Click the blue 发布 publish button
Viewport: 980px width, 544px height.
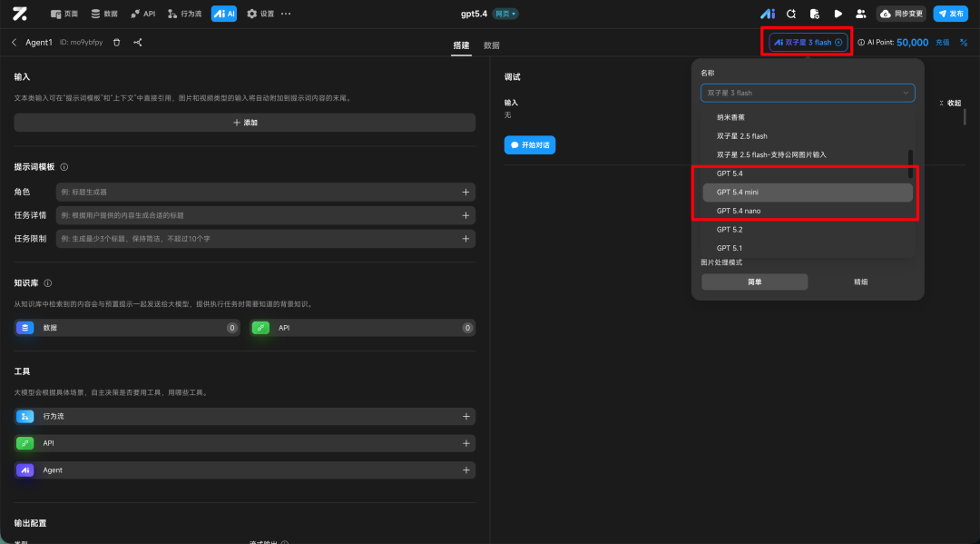tap(951, 14)
